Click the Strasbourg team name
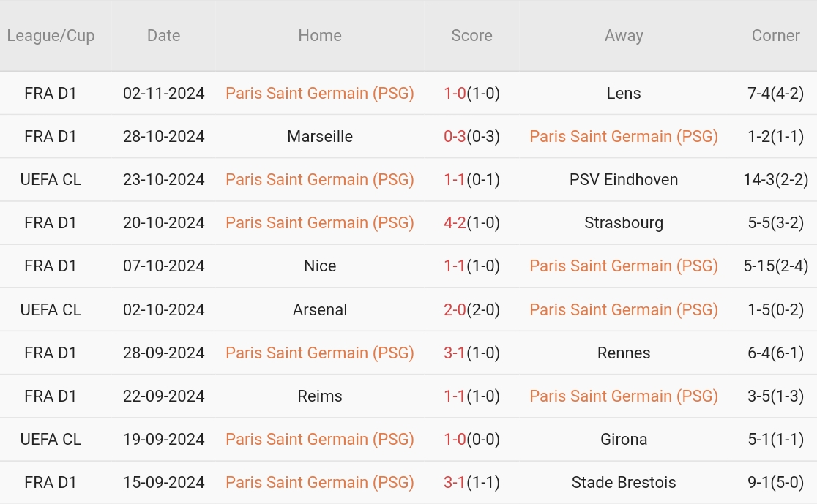 click(624, 222)
